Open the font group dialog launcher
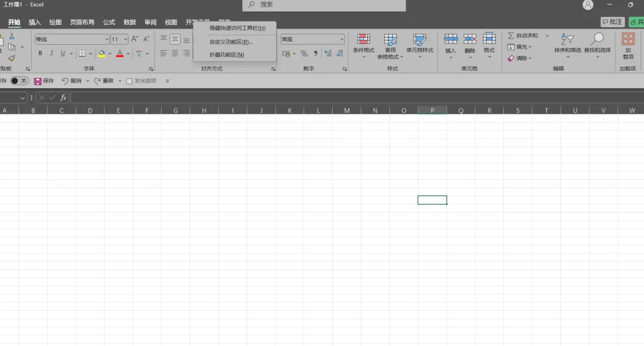644x346 pixels. [151, 69]
